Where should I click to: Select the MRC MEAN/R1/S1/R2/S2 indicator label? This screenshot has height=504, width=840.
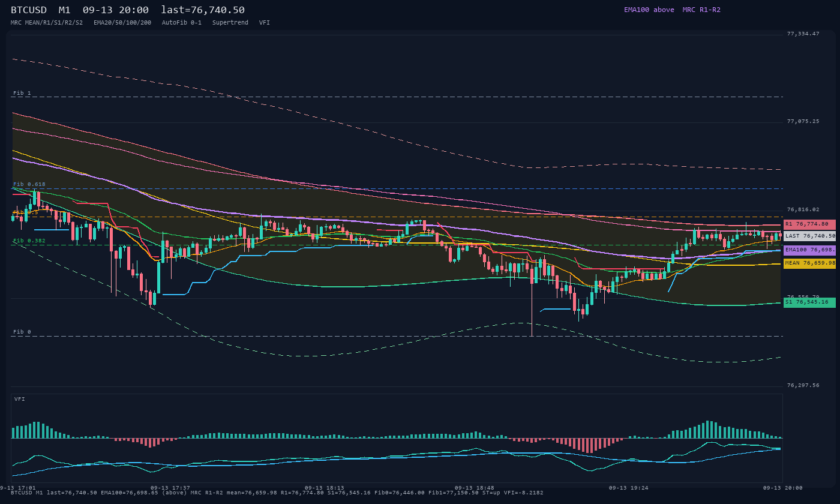click(47, 22)
